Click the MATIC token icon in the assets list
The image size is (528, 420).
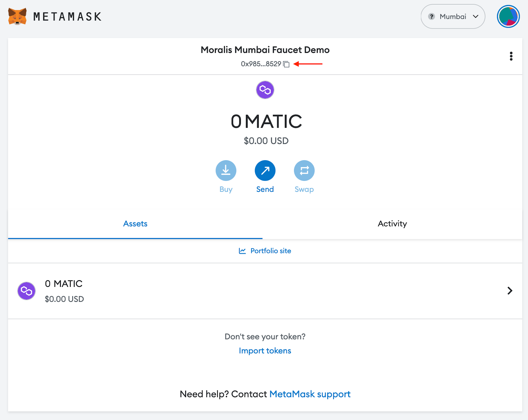tap(26, 291)
